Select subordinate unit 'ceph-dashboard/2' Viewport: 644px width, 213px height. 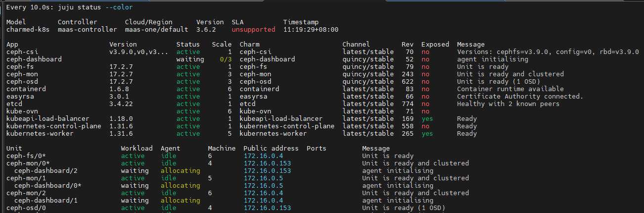pos(46,171)
